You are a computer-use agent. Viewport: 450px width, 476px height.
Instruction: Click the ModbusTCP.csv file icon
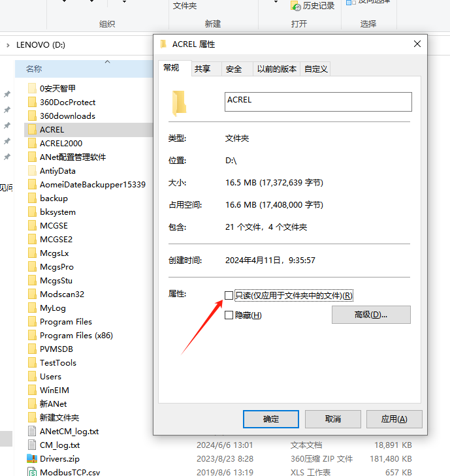coord(32,471)
